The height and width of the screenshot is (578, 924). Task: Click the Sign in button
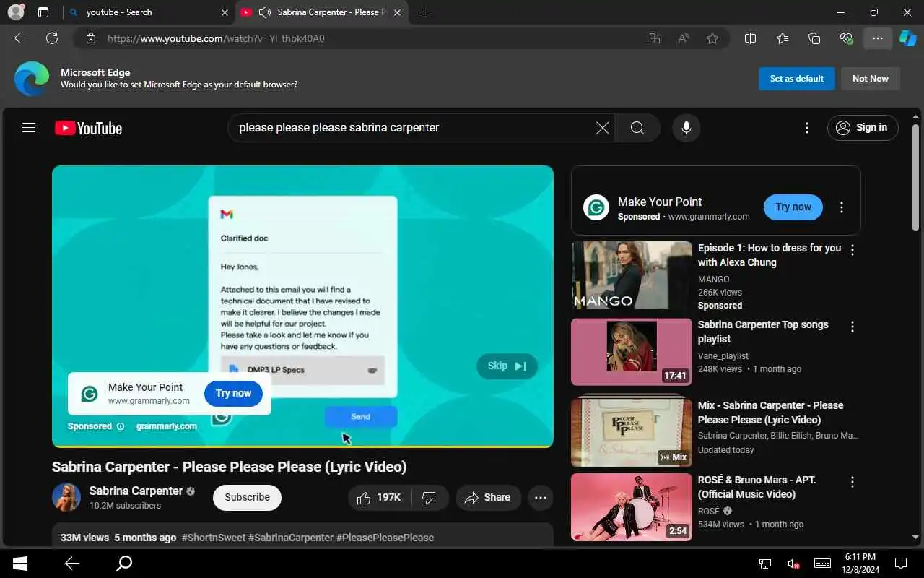863,128
